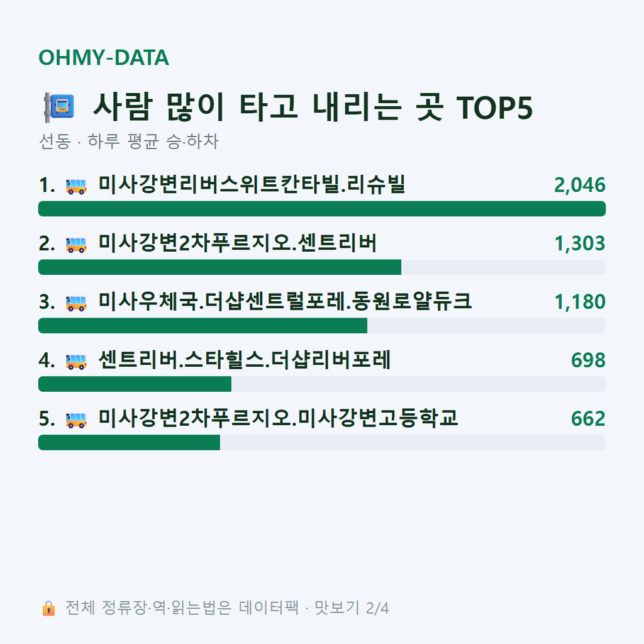
Task: Click the bus icon beside rank 3
Action: pos(76,304)
